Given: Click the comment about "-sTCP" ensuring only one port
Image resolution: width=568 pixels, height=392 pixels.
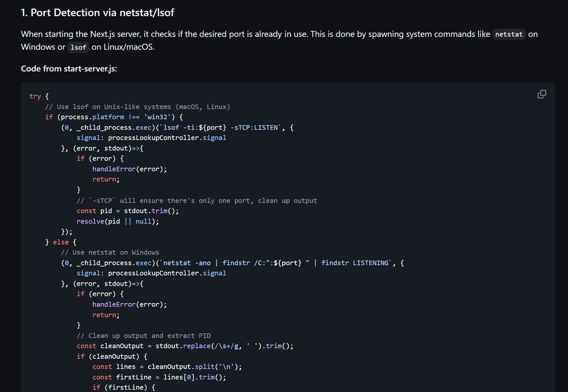Looking at the screenshot, I should coord(197,200).
